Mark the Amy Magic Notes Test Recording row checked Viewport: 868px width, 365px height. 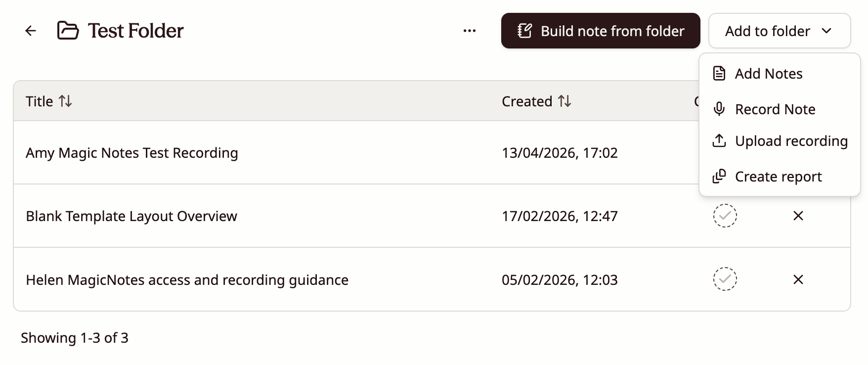click(725, 152)
